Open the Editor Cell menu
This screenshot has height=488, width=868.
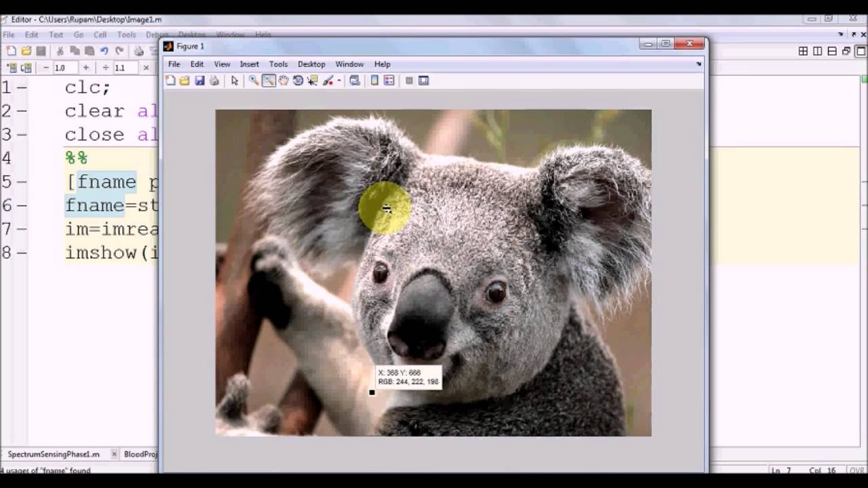point(100,35)
